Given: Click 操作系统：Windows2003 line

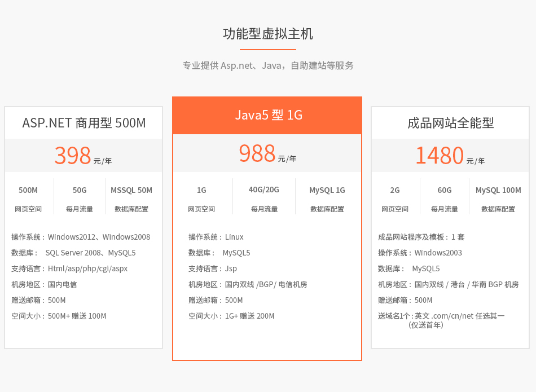Looking at the screenshot, I should 420,253.
